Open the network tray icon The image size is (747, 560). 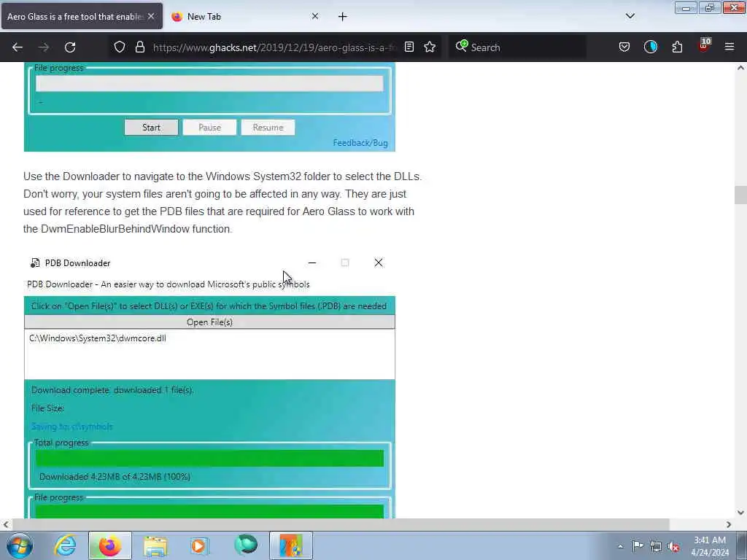656,546
